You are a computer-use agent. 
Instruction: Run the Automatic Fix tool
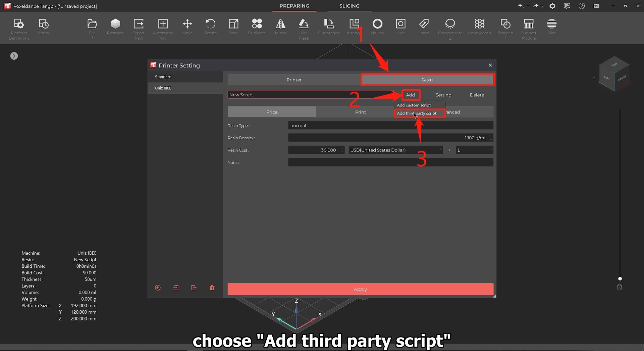pyautogui.click(x=163, y=29)
